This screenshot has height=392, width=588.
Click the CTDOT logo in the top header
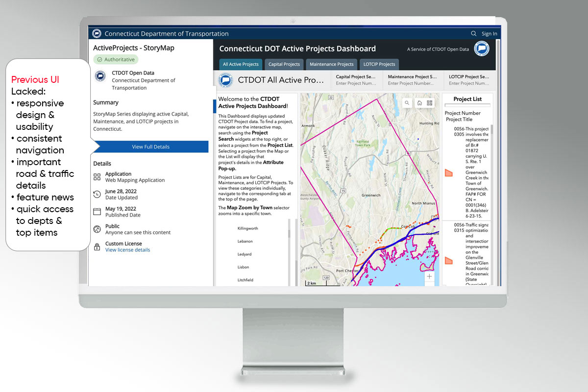coord(97,34)
